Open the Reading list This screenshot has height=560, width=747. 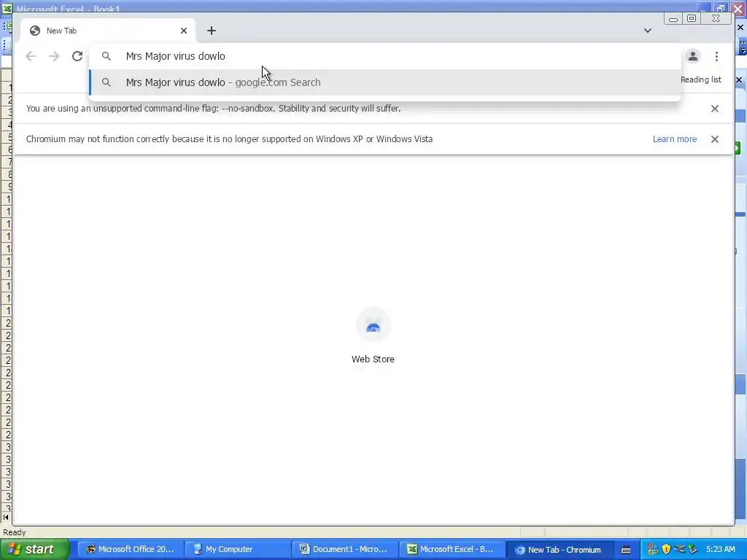point(701,79)
